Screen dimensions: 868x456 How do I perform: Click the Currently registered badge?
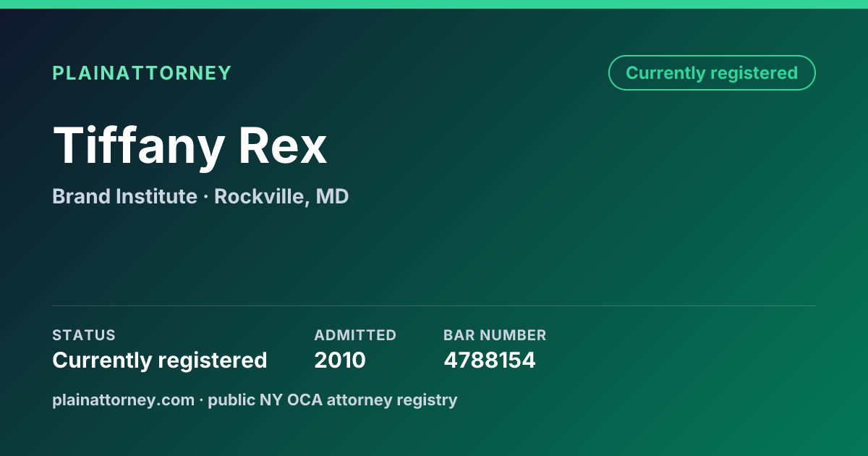712,73
